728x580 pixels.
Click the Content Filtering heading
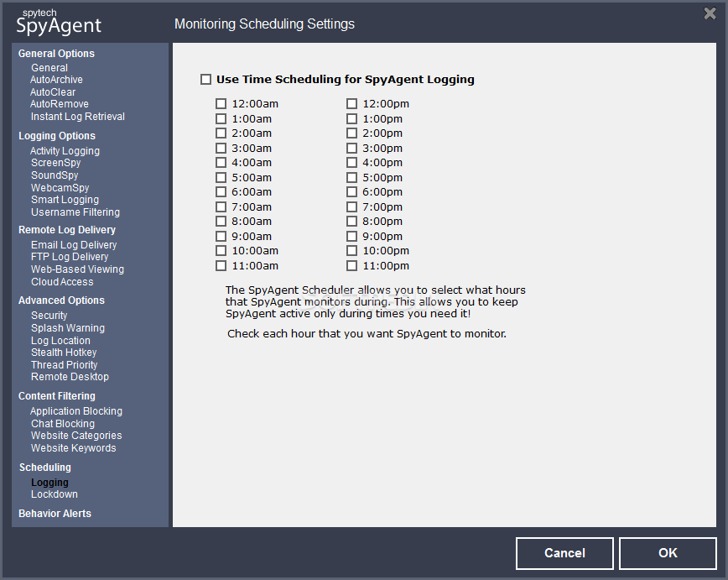pos(57,396)
